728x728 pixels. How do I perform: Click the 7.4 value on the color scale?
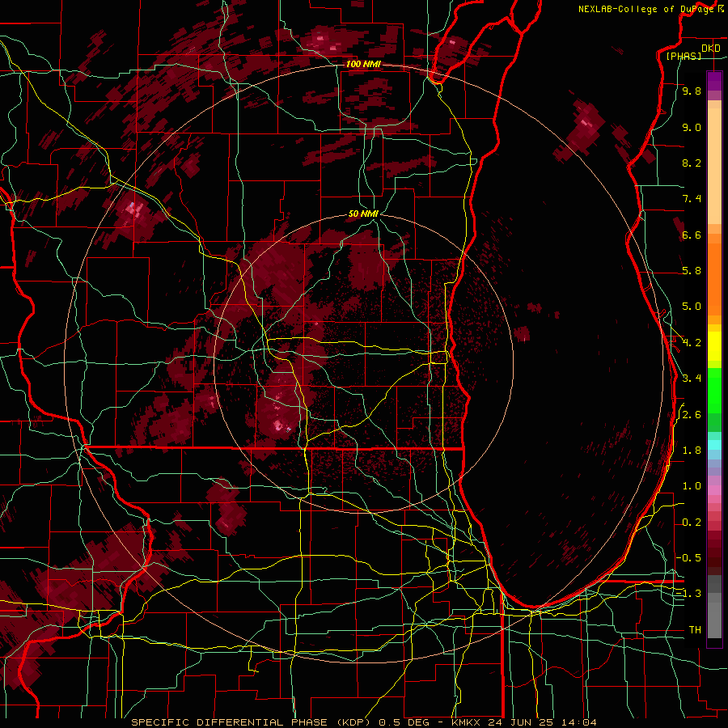click(x=692, y=199)
